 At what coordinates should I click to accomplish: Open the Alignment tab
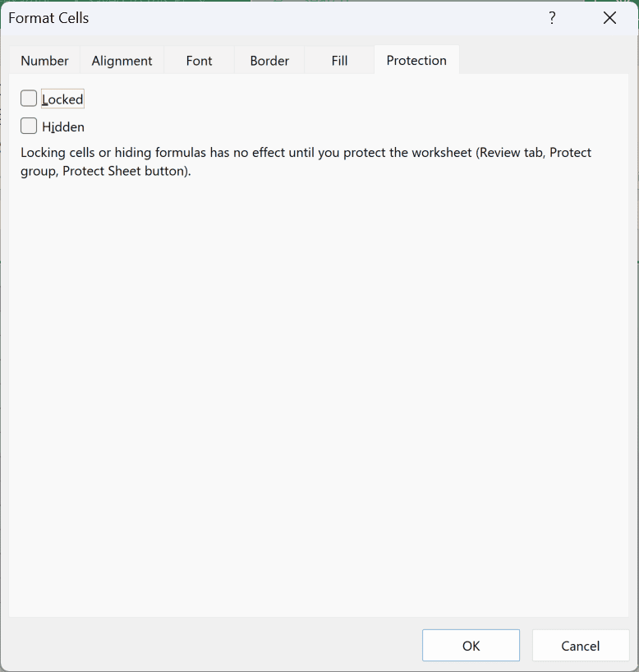122,61
